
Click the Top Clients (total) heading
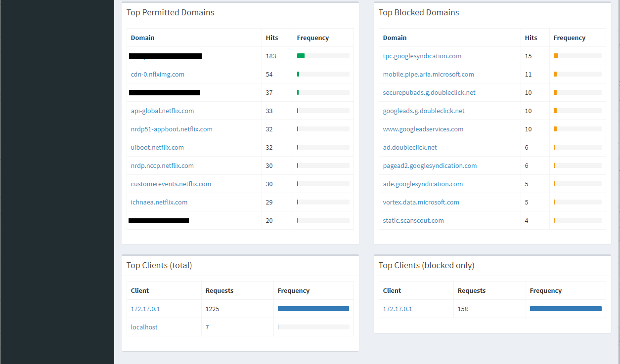tap(159, 265)
